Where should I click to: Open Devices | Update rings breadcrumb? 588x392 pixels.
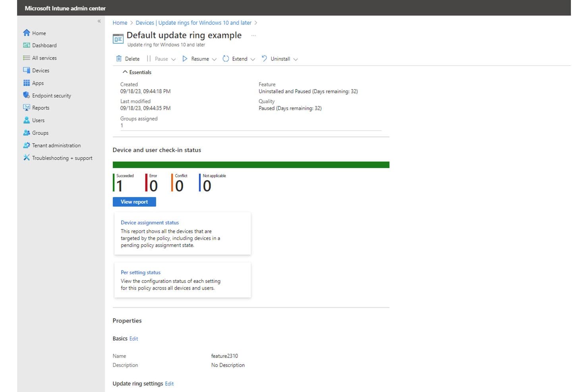[x=193, y=23]
